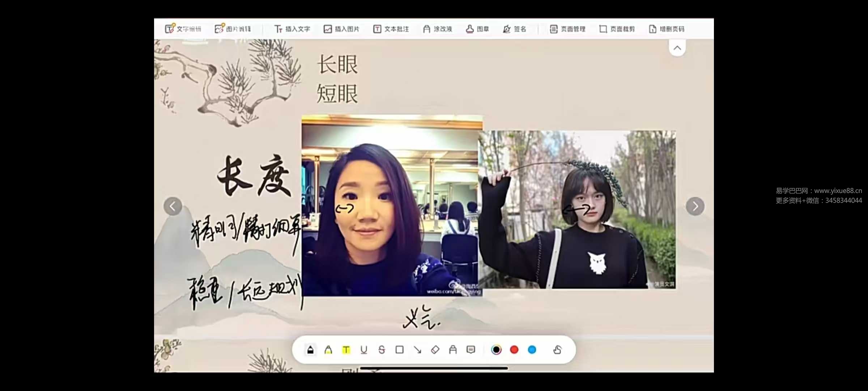Choose the blue color swatch
The image size is (868, 391).
[532, 350]
